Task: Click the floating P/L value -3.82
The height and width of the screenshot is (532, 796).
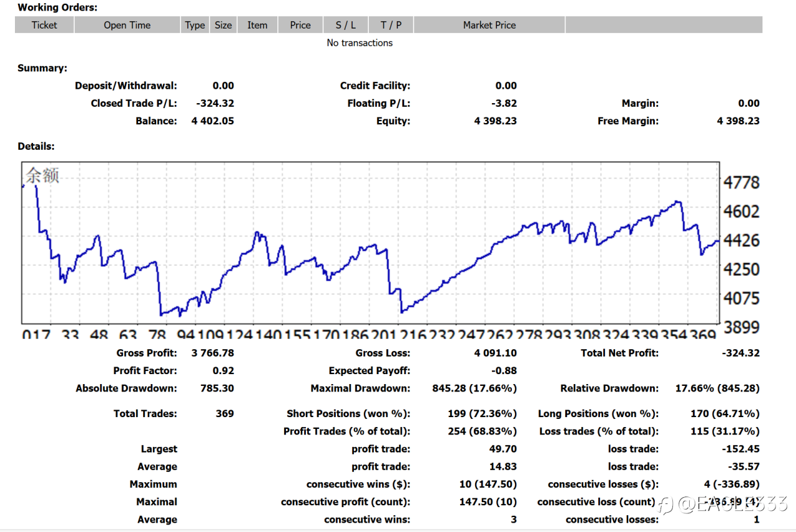Action: point(504,103)
